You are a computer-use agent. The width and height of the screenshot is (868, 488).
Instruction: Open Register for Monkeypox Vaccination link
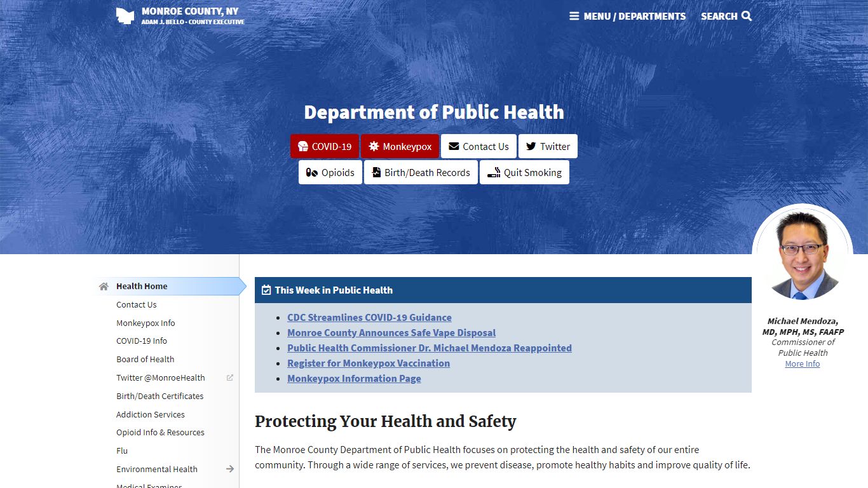coord(369,363)
